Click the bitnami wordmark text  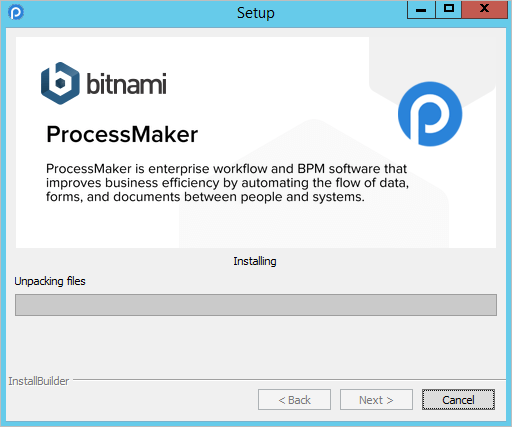click(x=126, y=83)
